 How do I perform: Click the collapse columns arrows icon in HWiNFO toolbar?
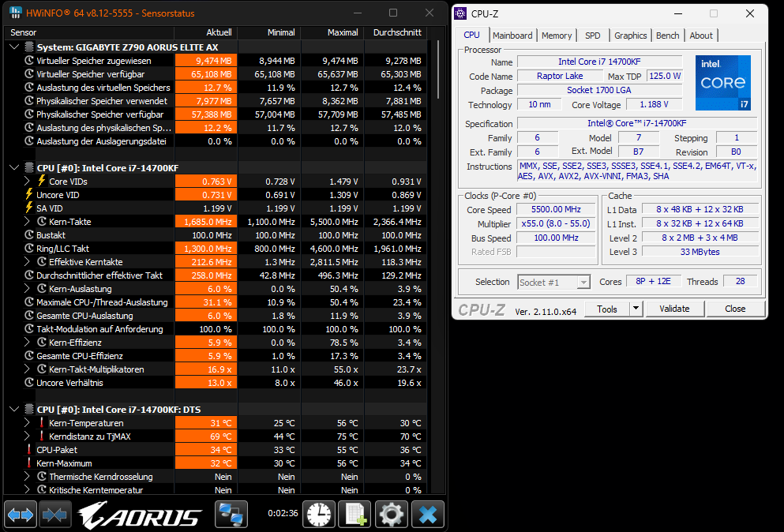(55, 515)
